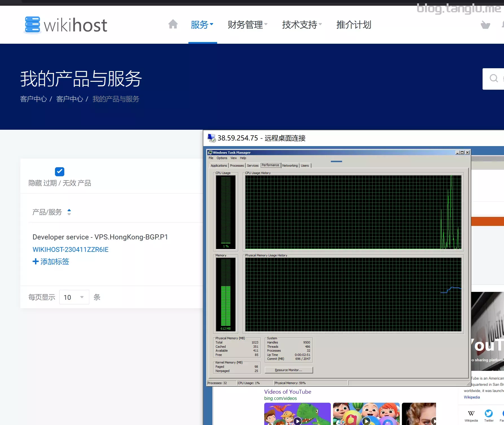Sort by the 产品/服务 column arrows
Screen dimensions: 504x425
click(69, 212)
